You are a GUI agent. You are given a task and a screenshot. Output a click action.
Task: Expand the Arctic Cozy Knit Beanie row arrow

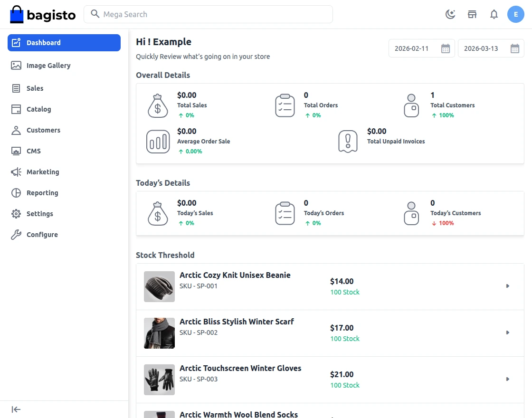coord(508,286)
